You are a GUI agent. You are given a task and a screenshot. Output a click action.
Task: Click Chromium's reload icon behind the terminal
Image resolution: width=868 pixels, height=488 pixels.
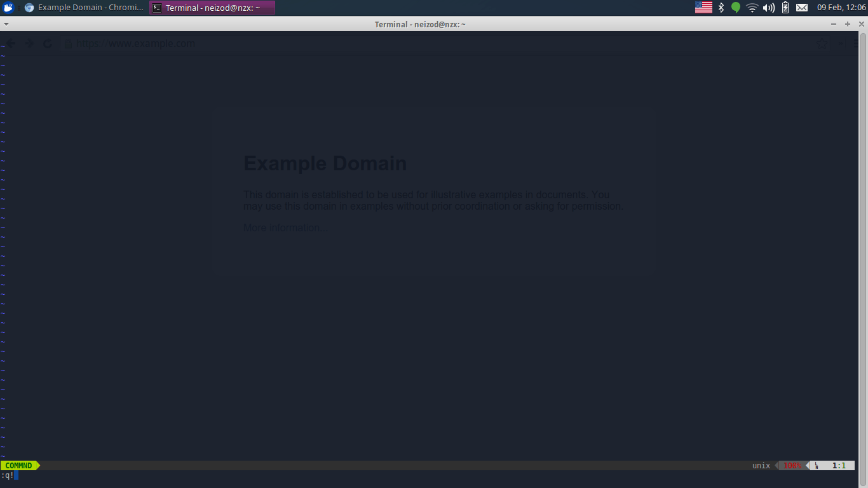point(48,43)
